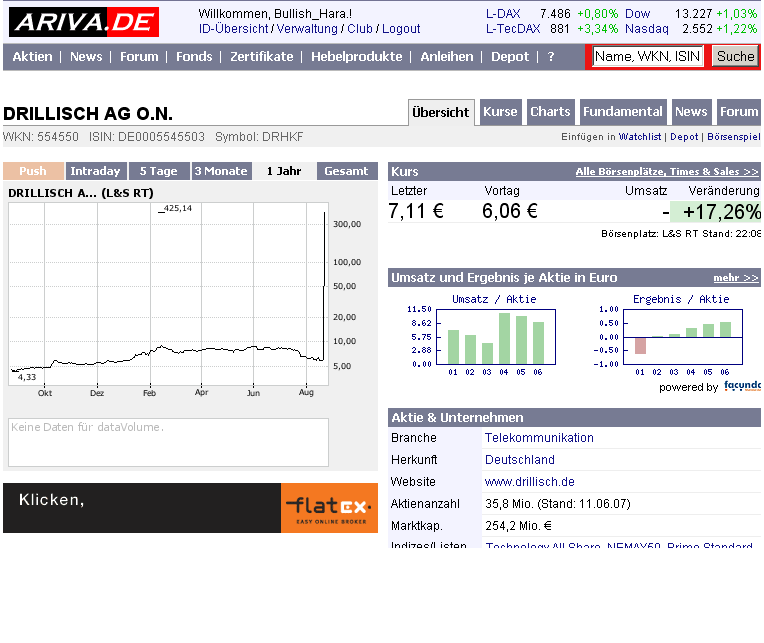
Task: Open Zertifikate section
Action: [x=262, y=57]
